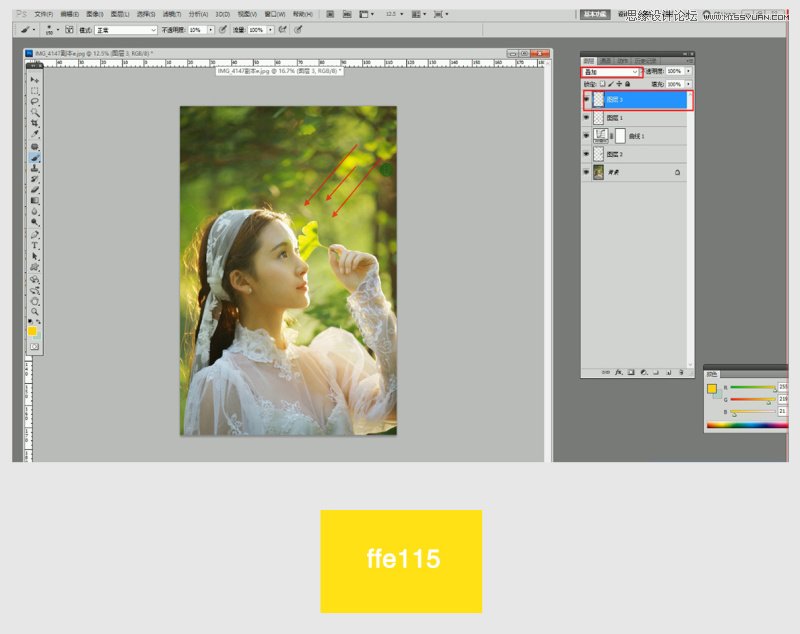Viewport: 800px width, 634px height.
Task: Open the 文件 menu
Action: [x=42, y=15]
